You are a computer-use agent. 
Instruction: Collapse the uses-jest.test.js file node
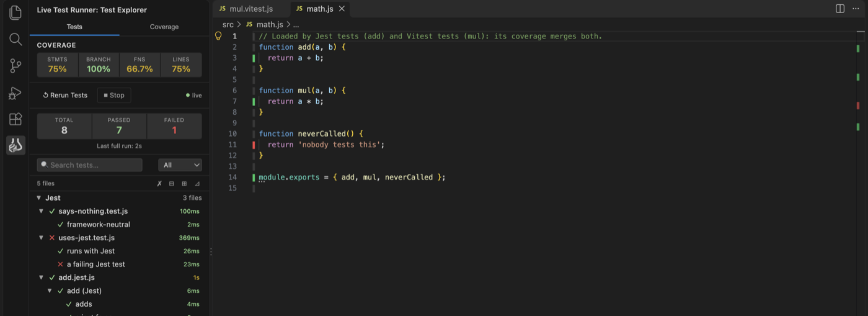pos(42,238)
